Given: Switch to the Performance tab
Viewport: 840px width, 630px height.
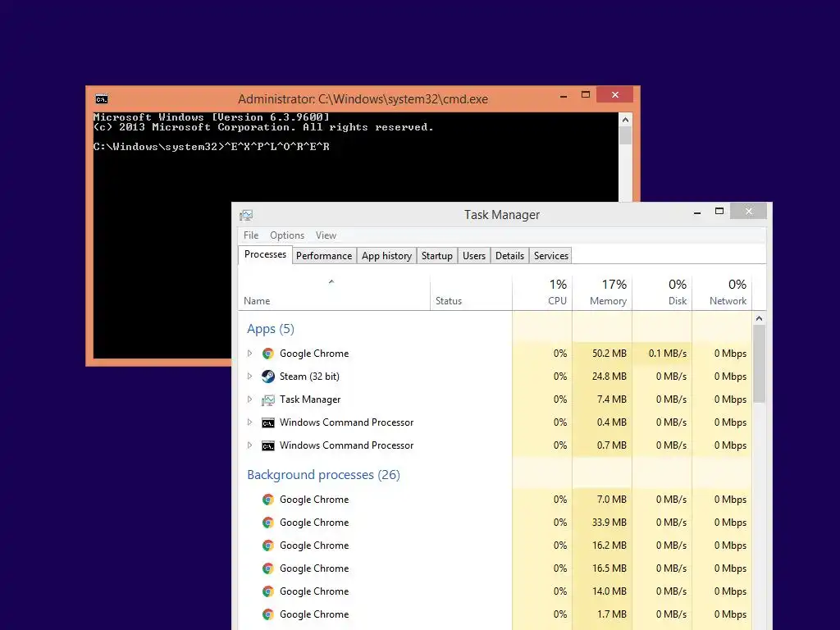Looking at the screenshot, I should coord(324,256).
